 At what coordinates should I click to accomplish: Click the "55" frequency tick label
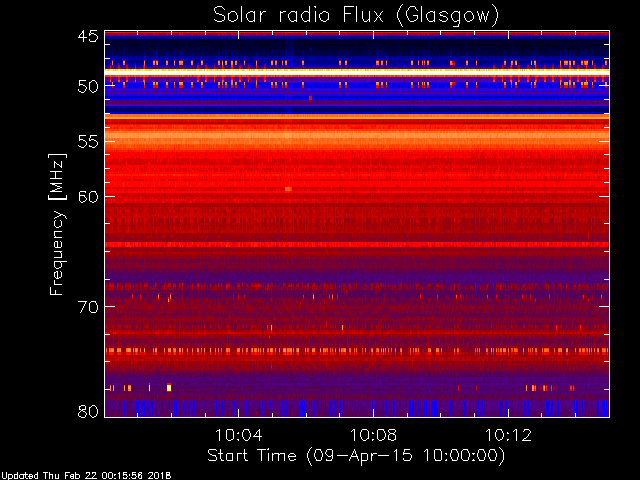(88, 142)
